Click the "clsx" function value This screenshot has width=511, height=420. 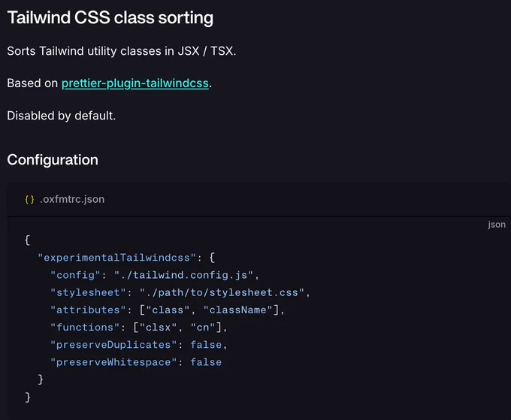point(158,328)
